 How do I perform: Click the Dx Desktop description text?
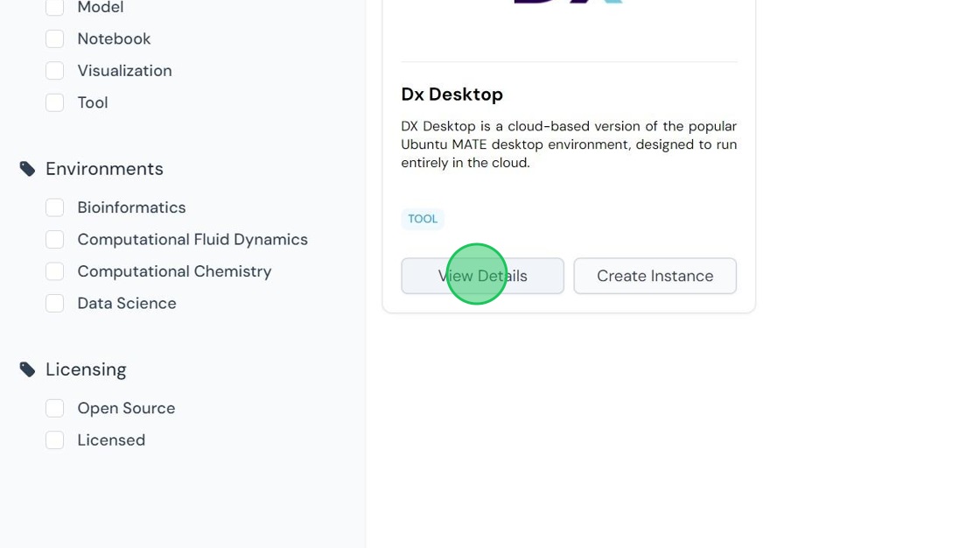coord(569,144)
